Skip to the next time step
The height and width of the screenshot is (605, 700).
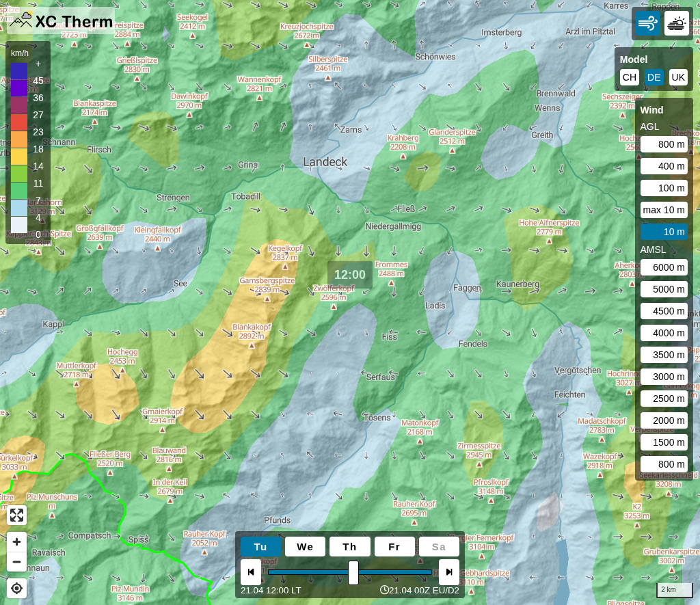pyautogui.click(x=449, y=572)
